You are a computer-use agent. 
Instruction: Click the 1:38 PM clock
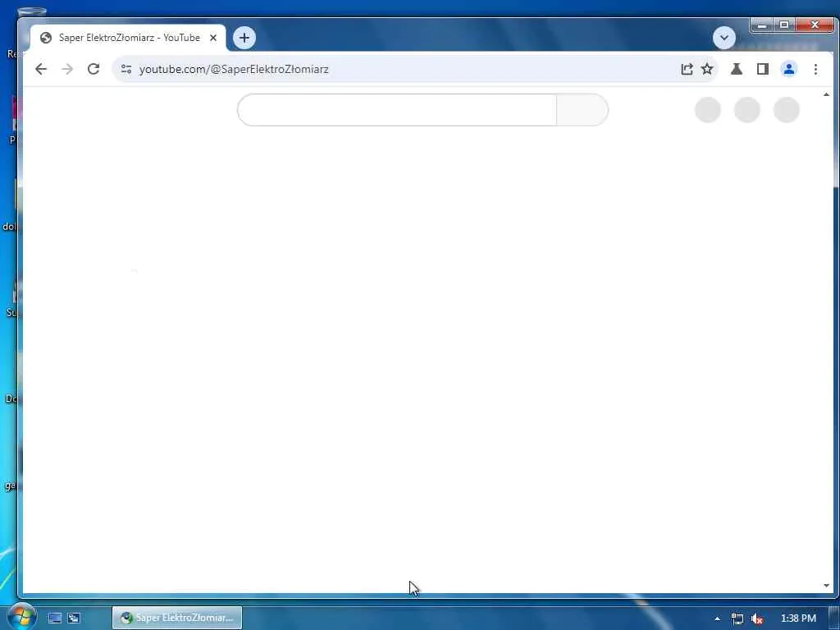(x=798, y=619)
